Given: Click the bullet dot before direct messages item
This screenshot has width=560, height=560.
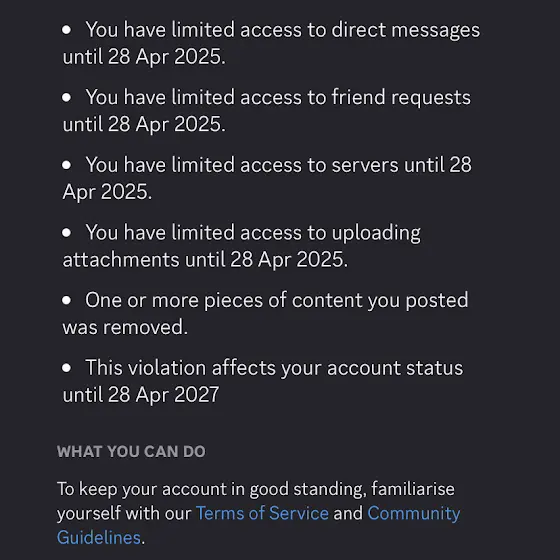Looking at the screenshot, I should (66, 30).
